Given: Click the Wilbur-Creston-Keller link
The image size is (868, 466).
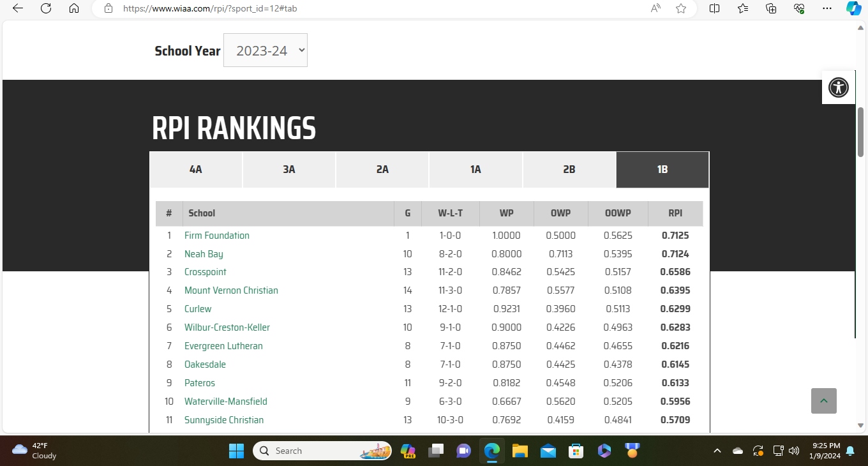Looking at the screenshot, I should [x=227, y=327].
